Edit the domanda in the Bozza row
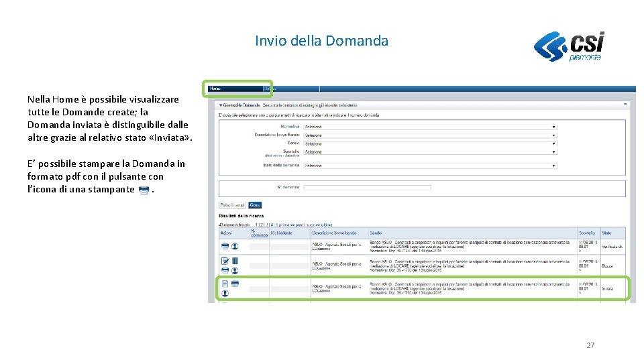 pyautogui.click(x=225, y=261)
